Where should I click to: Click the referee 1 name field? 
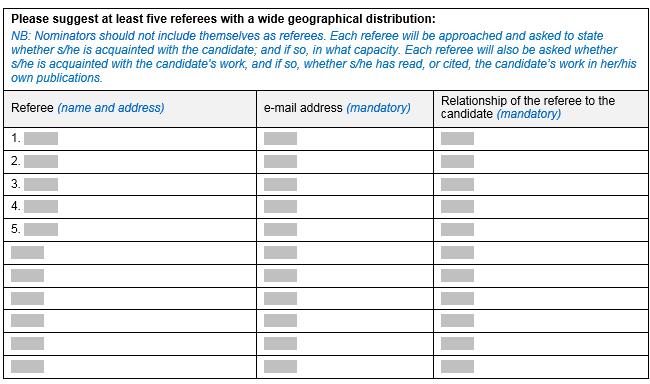pyautogui.click(x=41, y=139)
